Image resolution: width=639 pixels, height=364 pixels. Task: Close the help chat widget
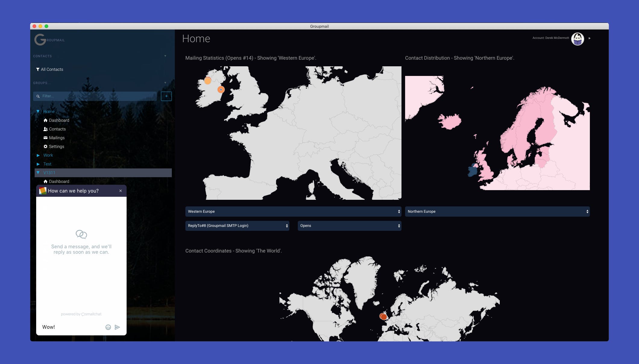click(x=121, y=191)
